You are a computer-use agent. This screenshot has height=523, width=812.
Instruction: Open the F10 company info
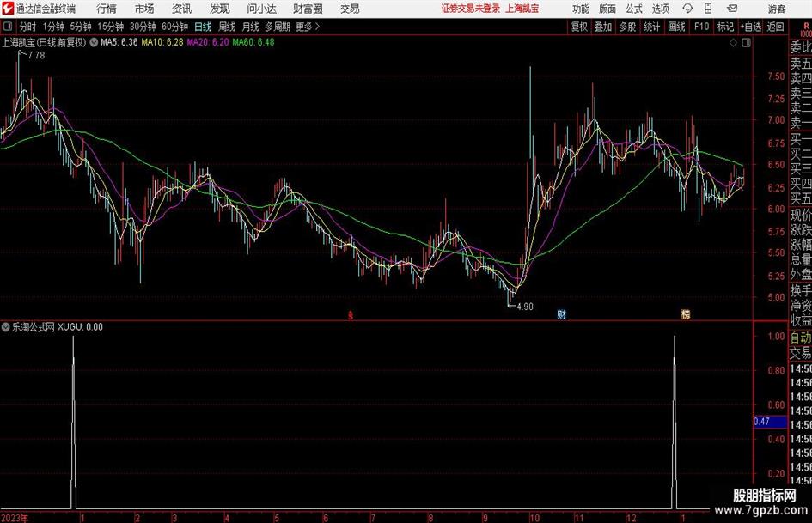point(701,27)
